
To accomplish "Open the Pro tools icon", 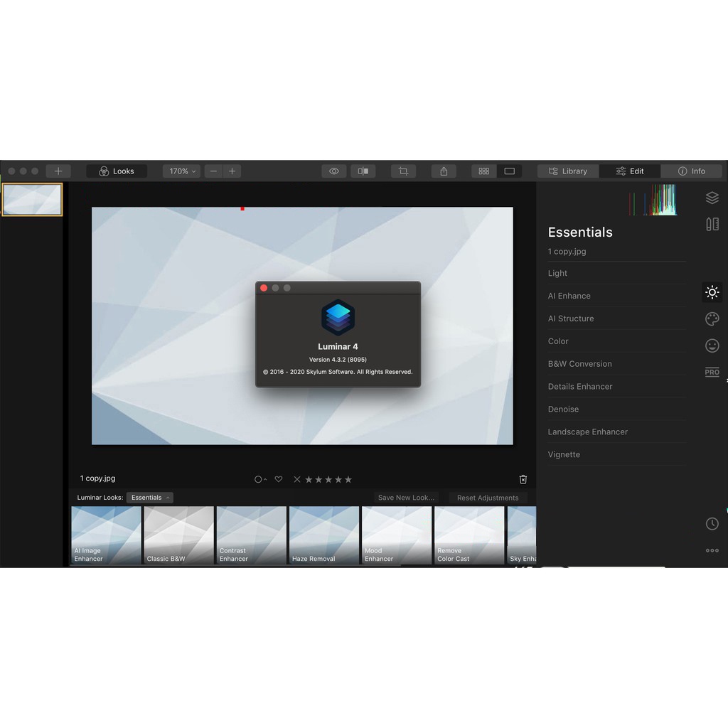I will (712, 372).
